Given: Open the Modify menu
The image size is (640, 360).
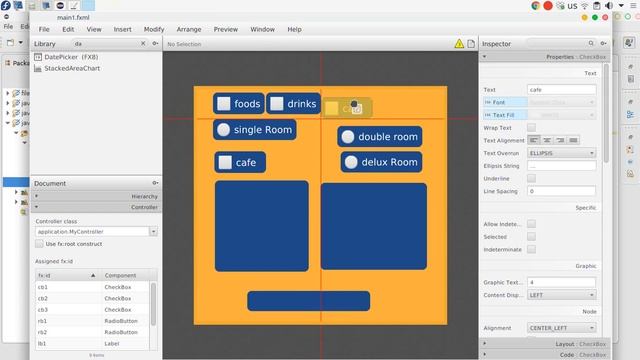Looking at the screenshot, I should (154, 29).
